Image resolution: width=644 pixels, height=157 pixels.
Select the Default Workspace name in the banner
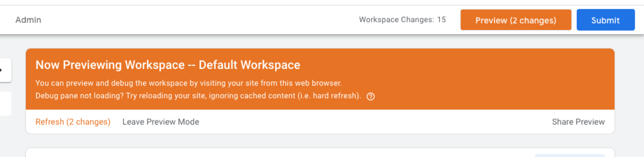coord(249,65)
